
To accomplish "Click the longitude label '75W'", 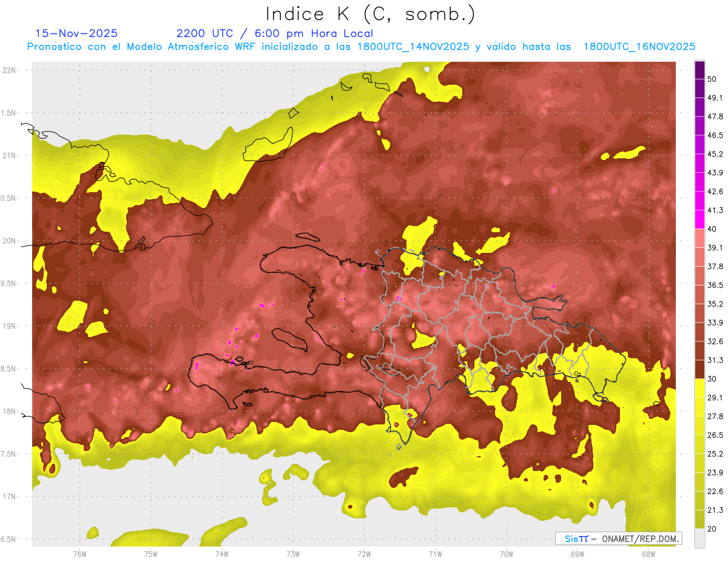I will pyautogui.click(x=151, y=554).
